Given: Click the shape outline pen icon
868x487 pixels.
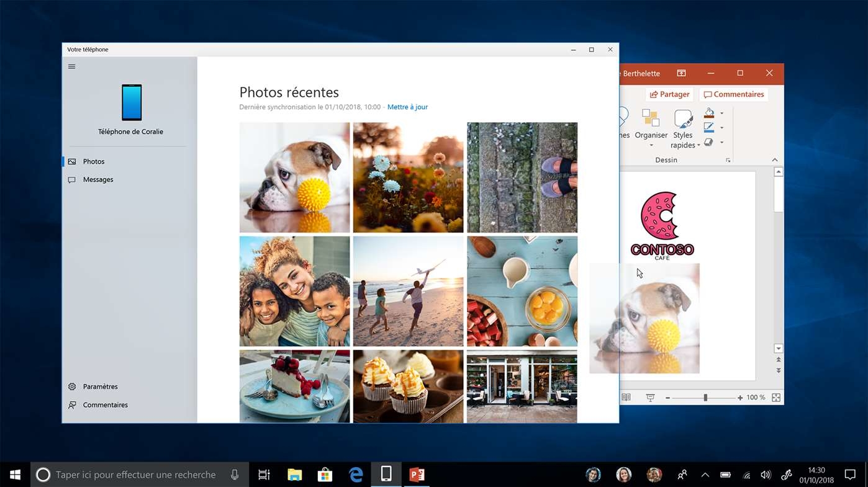Looking at the screenshot, I should [x=709, y=127].
